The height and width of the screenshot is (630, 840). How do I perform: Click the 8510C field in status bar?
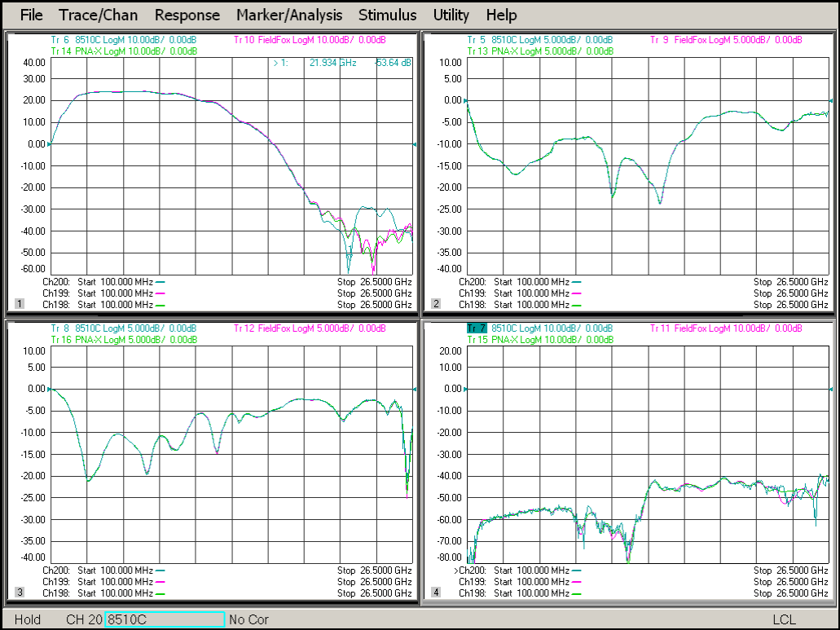tap(165, 619)
